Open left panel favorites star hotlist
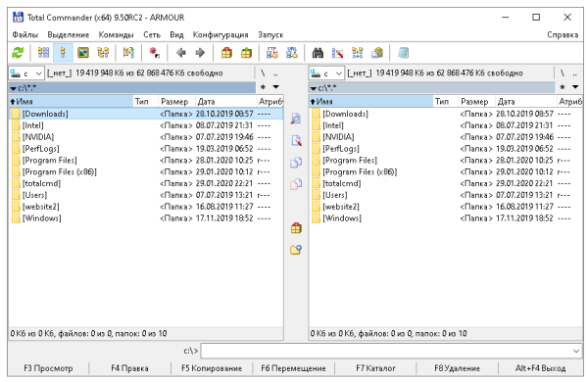 click(263, 87)
